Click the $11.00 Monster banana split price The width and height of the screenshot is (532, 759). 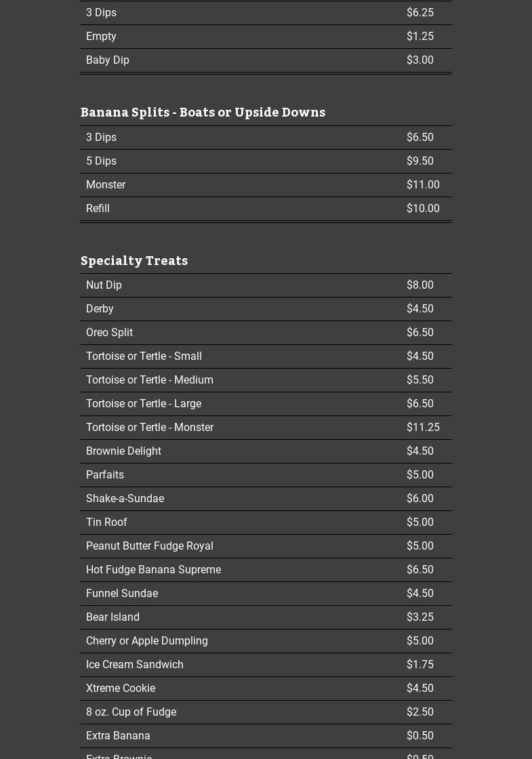click(x=423, y=185)
